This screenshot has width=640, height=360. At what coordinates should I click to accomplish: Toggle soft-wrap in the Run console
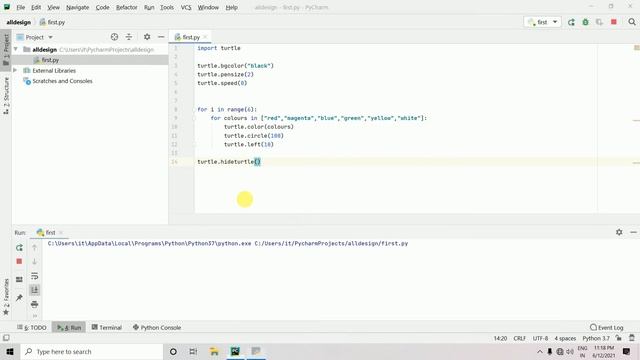[35, 276]
